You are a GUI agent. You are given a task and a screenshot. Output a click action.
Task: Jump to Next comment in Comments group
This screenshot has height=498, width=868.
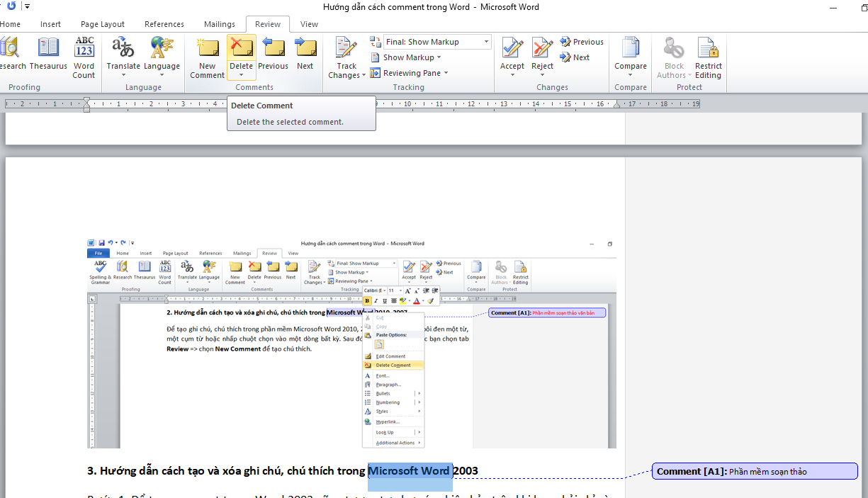click(x=305, y=50)
